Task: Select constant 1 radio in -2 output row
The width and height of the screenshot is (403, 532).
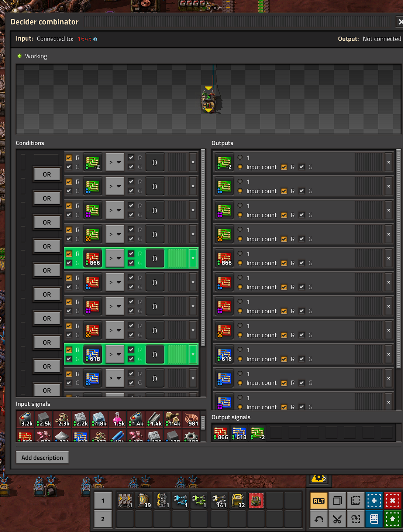Action: 240,157
